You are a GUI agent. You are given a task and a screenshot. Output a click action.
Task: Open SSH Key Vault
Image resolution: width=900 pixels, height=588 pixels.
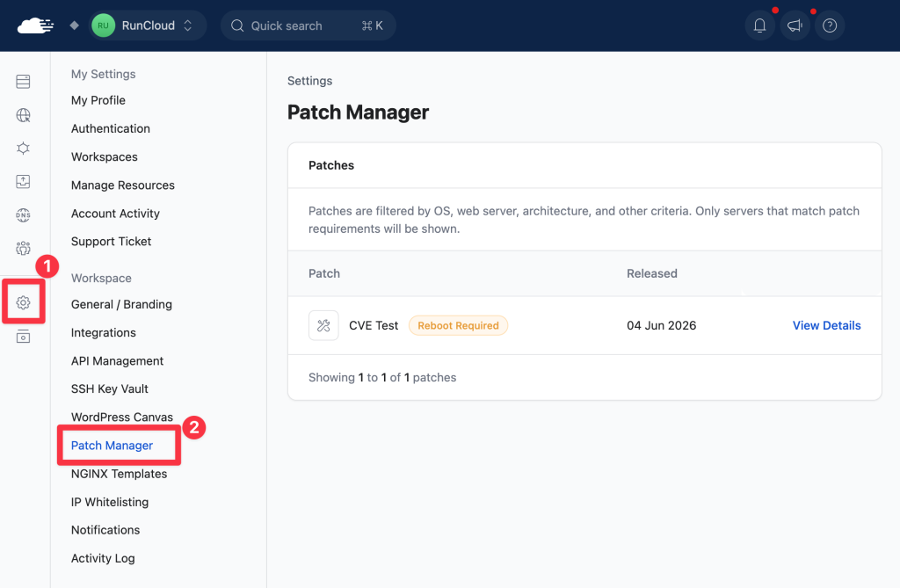point(110,388)
